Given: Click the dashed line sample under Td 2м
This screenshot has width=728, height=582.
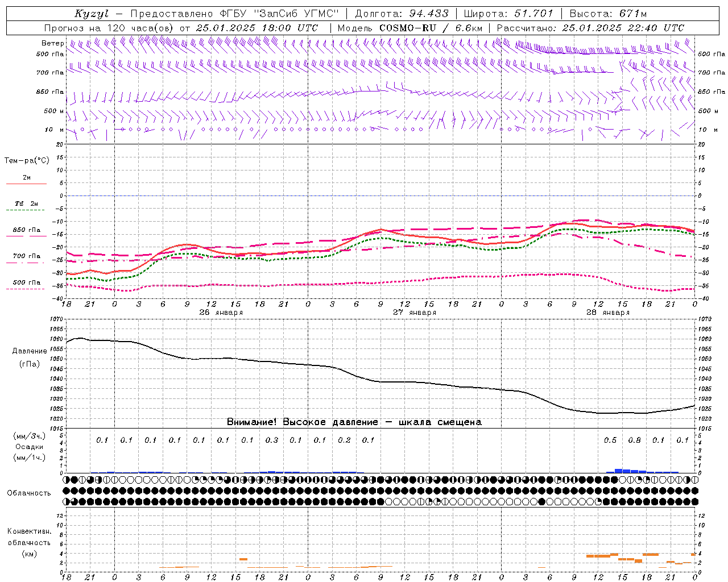Looking at the screenshot, I should click(26, 210).
